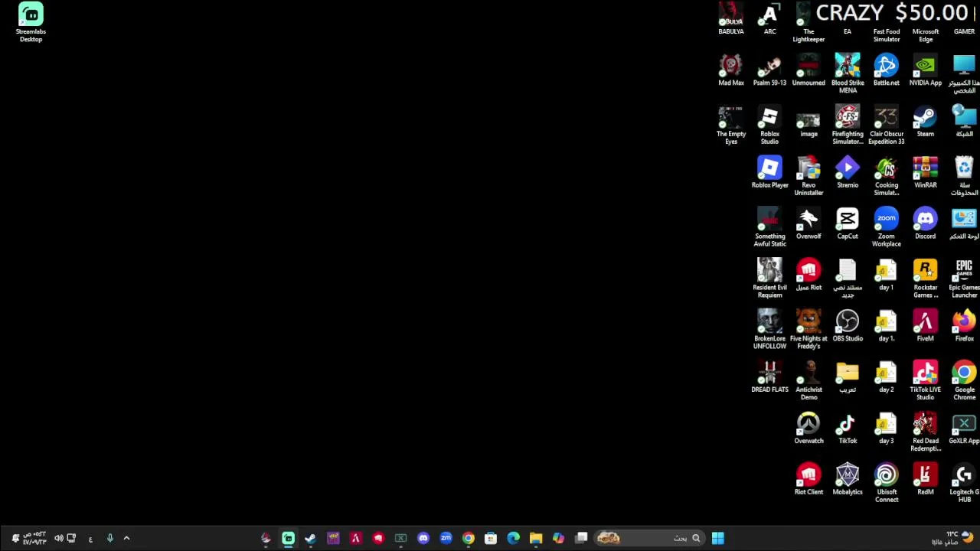
Task: Open CapCut from the desktop
Action: [x=848, y=223]
